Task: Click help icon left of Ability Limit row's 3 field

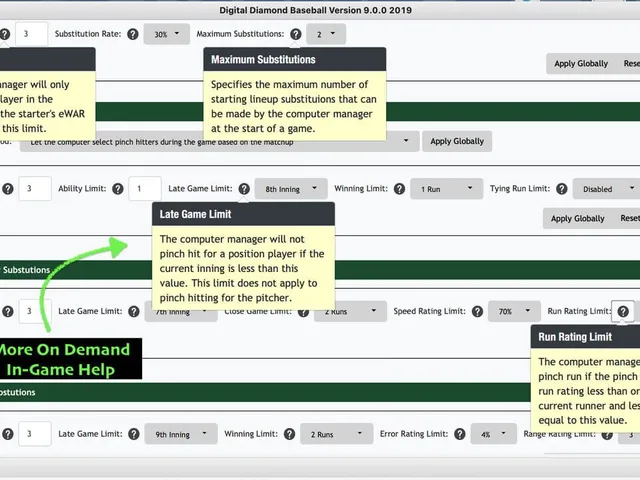Action: pos(8,189)
